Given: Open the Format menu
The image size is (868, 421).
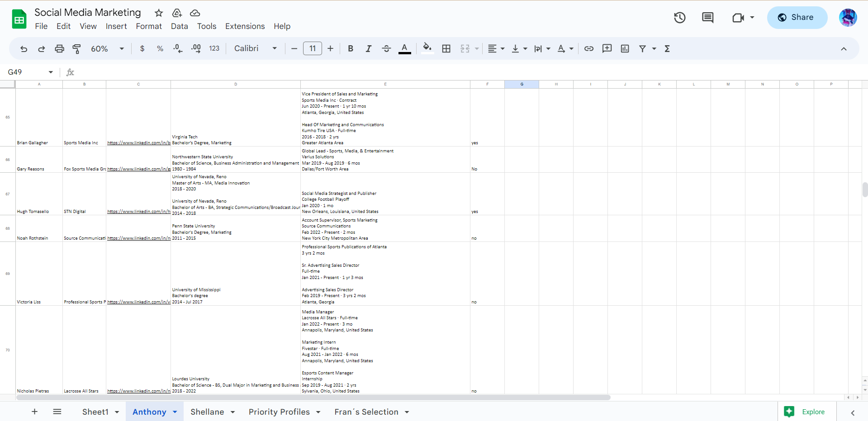Looking at the screenshot, I should [x=149, y=26].
